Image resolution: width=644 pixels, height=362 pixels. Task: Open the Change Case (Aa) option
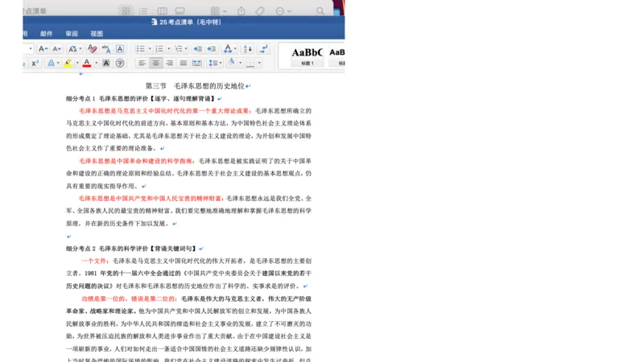pyautogui.click(x=72, y=49)
